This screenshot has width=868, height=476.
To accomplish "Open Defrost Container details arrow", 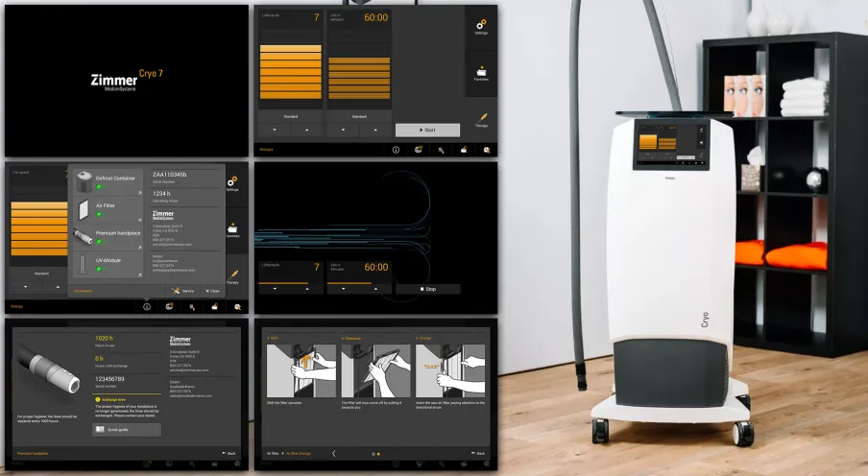I will (x=139, y=193).
